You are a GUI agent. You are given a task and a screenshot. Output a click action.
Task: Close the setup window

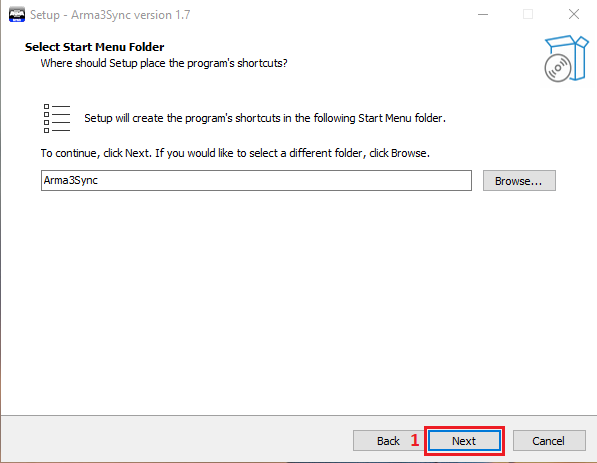coord(573,14)
